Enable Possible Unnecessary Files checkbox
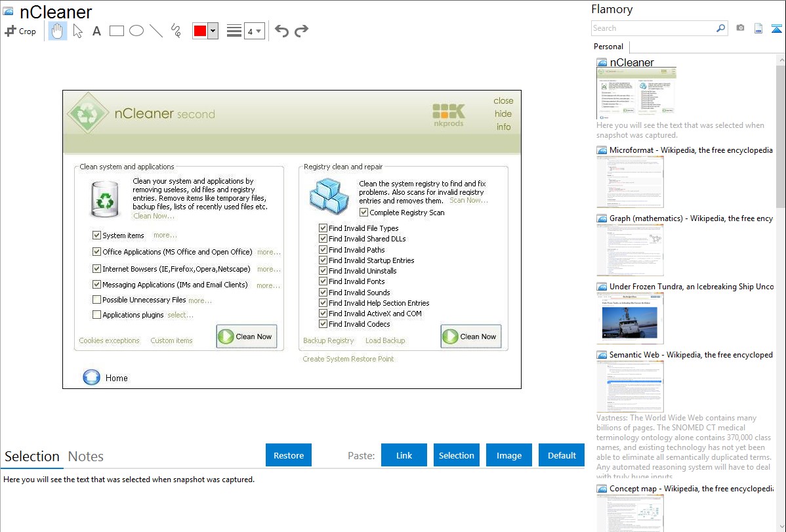The height and width of the screenshot is (532, 786). 96,299
